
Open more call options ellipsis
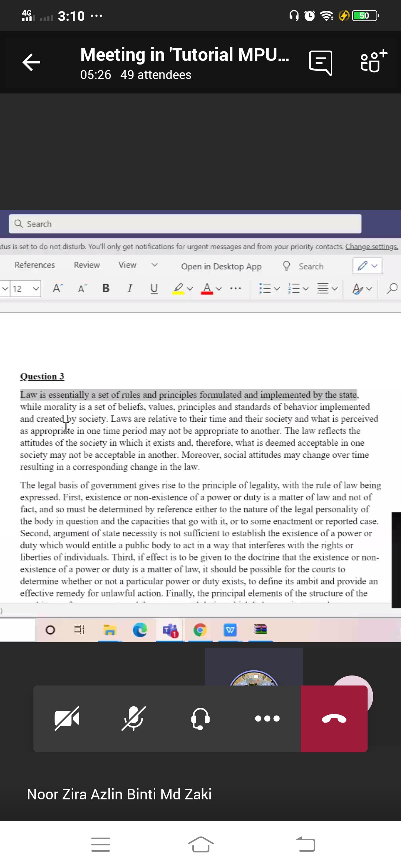coord(267,719)
